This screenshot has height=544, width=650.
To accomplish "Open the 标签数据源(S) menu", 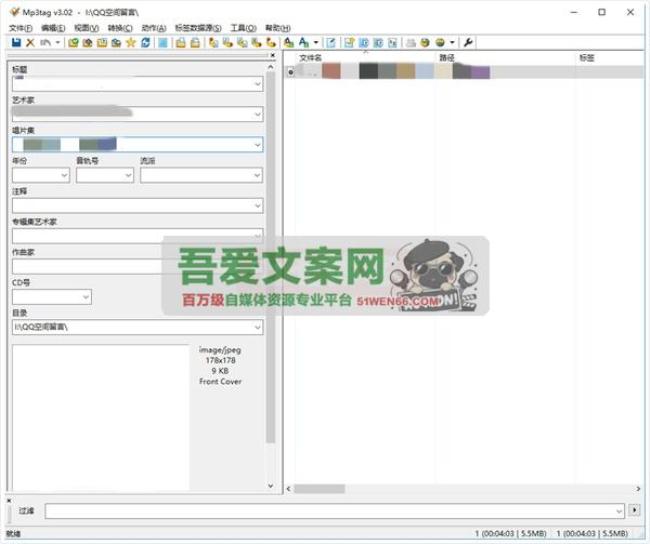I will (x=198, y=28).
